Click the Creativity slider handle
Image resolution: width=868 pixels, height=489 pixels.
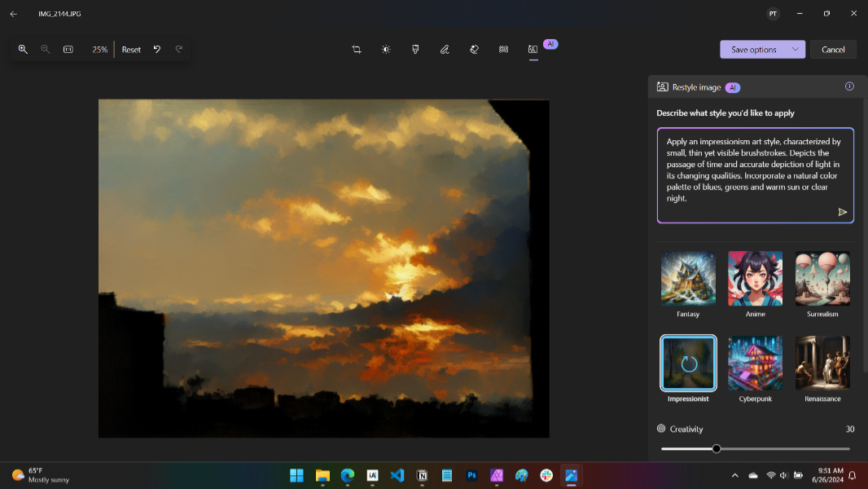[717, 448]
